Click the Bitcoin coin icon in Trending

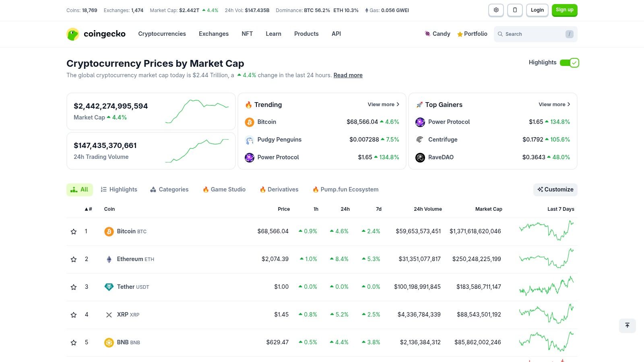(x=249, y=122)
